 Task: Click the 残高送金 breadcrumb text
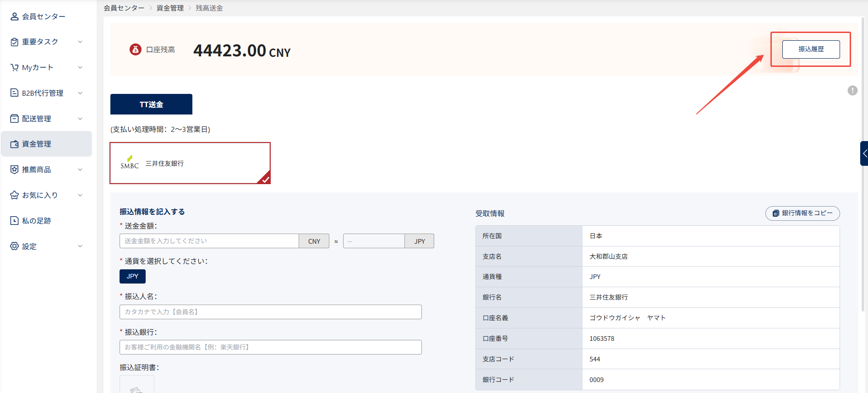[x=209, y=8]
